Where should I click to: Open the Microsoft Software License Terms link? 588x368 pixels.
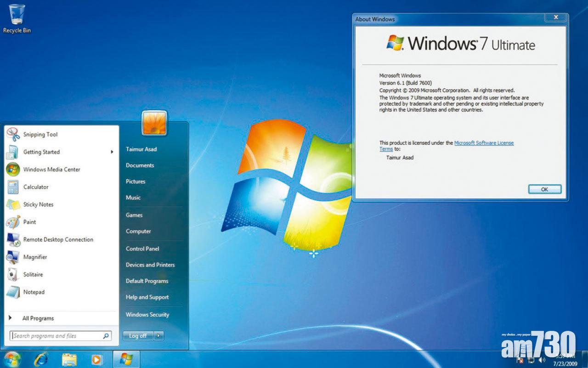(484, 142)
